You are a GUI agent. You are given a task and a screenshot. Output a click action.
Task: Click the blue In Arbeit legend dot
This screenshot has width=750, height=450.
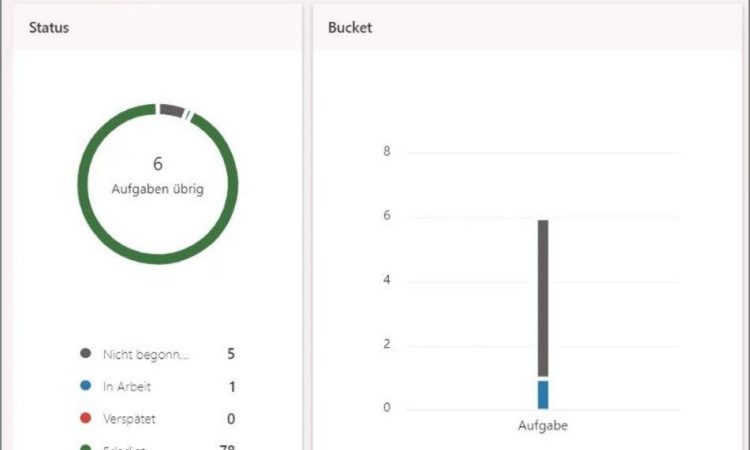85,386
